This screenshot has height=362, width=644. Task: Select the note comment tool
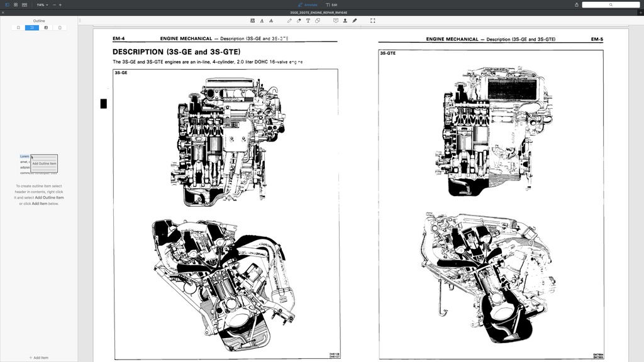click(x=336, y=21)
